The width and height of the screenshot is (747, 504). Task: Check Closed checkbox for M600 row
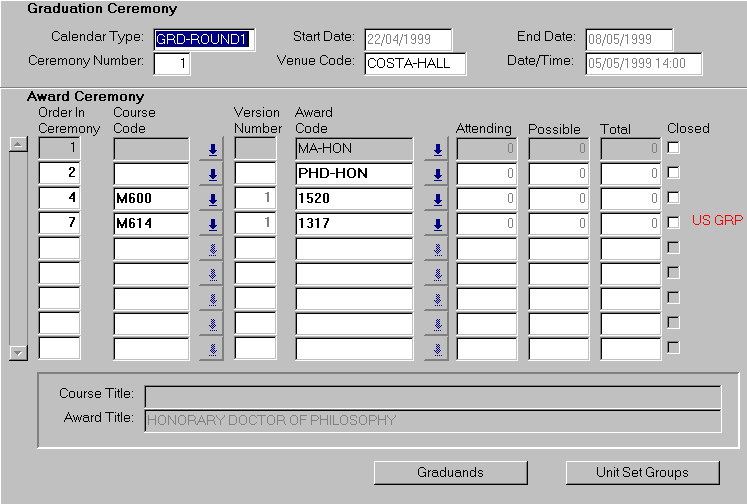(674, 198)
